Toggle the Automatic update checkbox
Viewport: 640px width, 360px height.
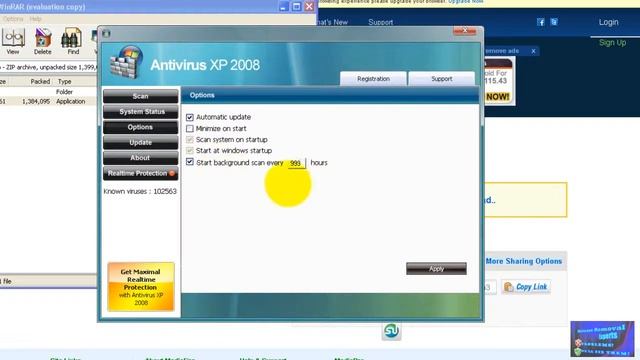tap(190, 117)
